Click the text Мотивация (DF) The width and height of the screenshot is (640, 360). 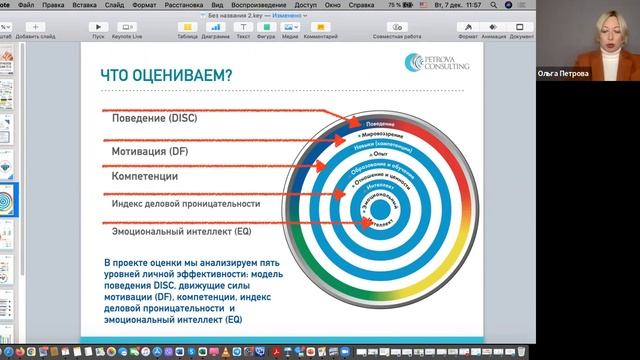(150, 151)
